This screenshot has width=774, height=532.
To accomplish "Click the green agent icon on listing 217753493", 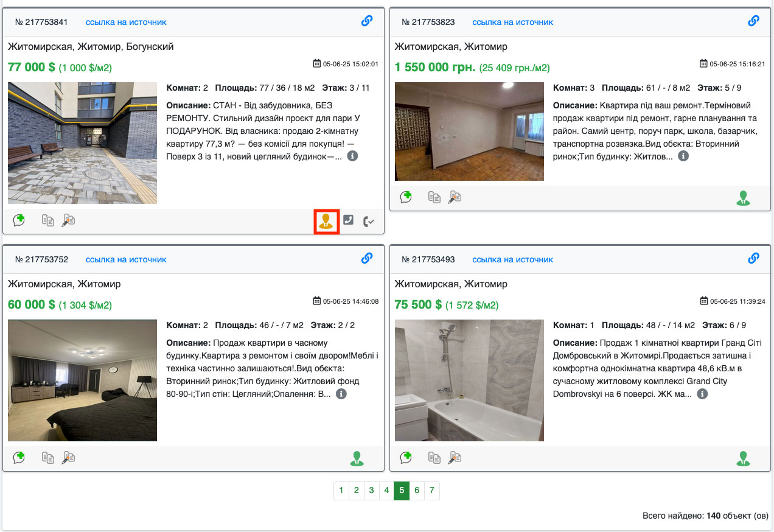I will tap(743, 458).
